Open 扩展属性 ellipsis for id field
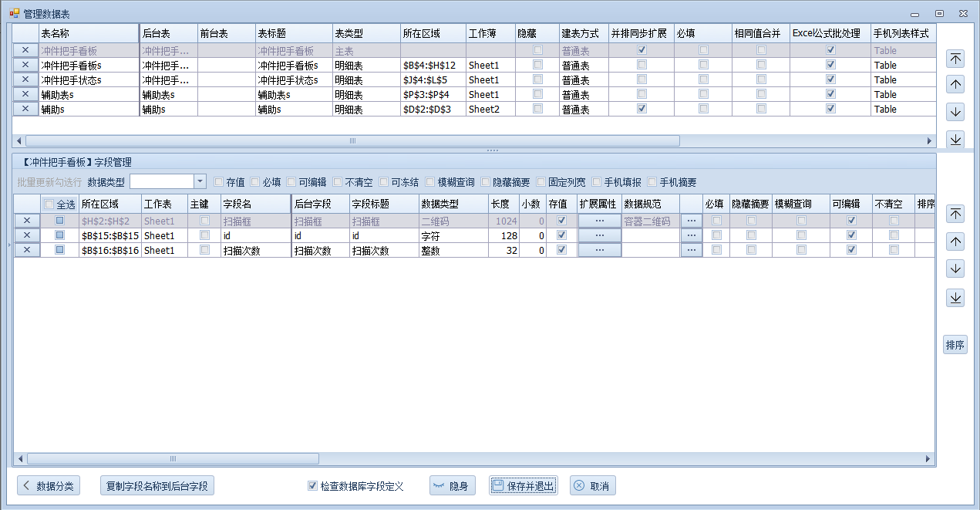Image resolution: width=980 pixels, height=510 pixels. pyautogui.click(x=599, y=235)
